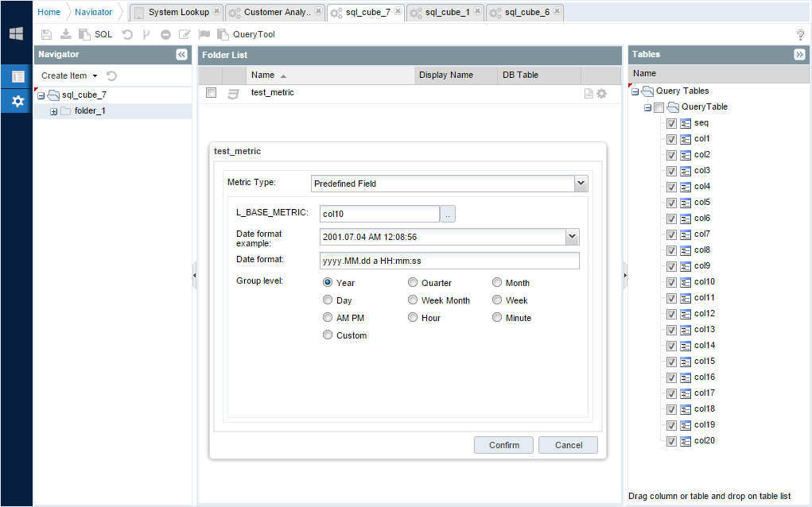Viewport: 812px width, 507px height.
Task: Click into the Date format text field
Action: tap(449, 261)
